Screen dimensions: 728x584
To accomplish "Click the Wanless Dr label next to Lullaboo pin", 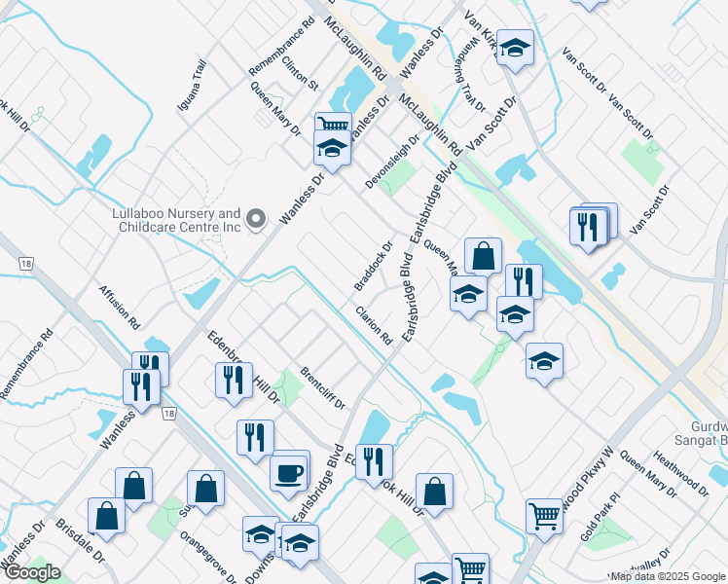I will (303, 200).
